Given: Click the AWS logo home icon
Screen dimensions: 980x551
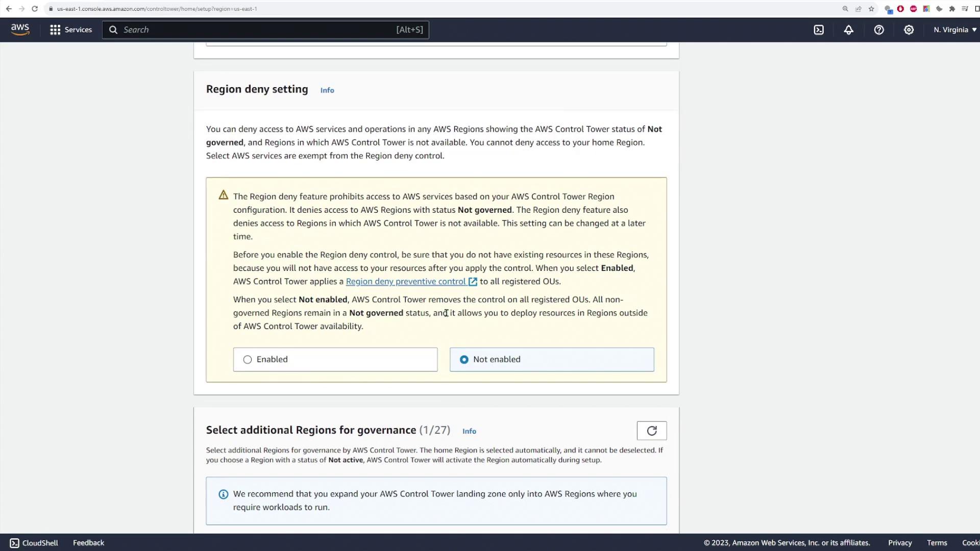Looking at the screenshot, I should click(20, 30).
